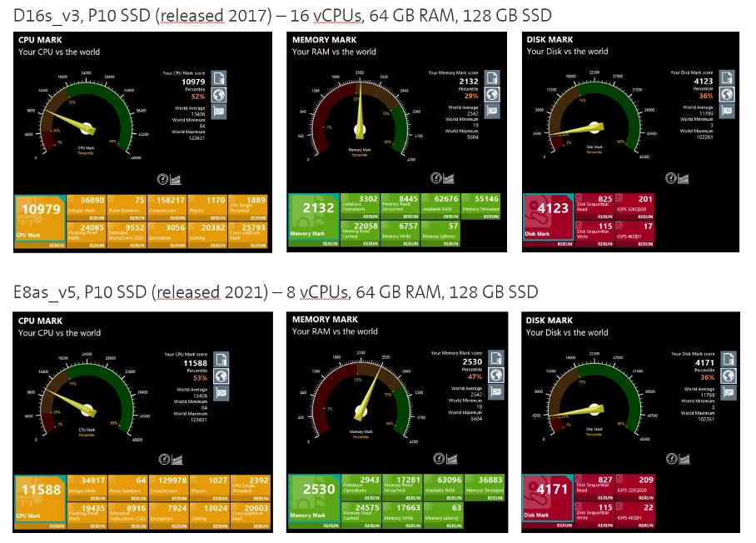The image size is (756, 543).
Task: Click the document icon beside Memory Mark score 2530
Action: (496, 359)
